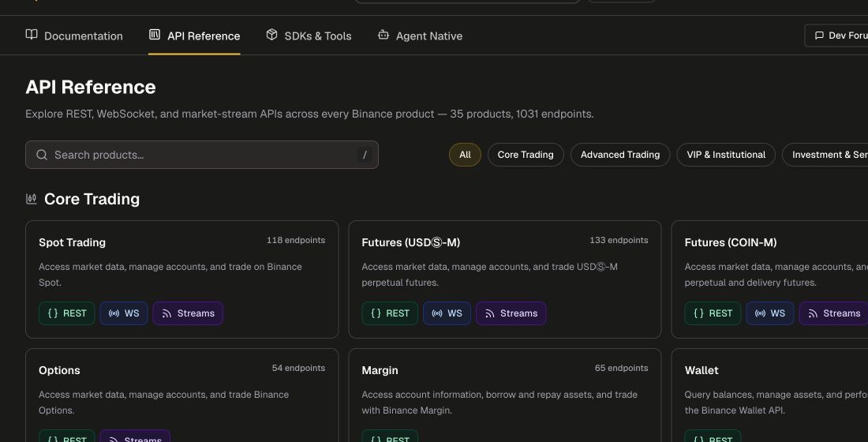Click the Dev Forum chat bubble icon
Viewport: 868px width, 442px height.
(819, 36)
